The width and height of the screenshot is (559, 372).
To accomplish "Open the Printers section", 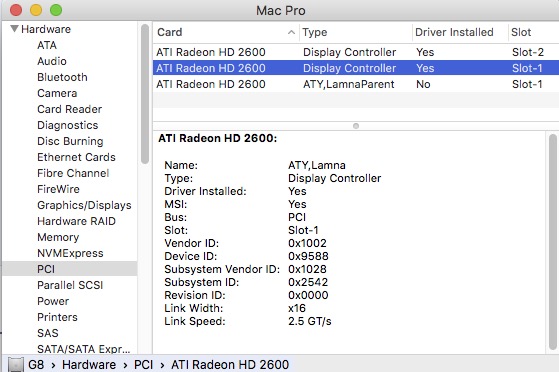I will pos(57,317).
